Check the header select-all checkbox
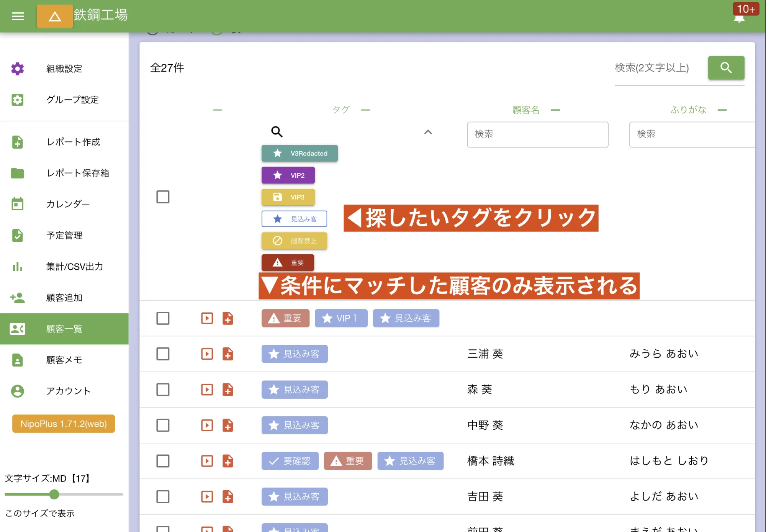 (162, 197)
